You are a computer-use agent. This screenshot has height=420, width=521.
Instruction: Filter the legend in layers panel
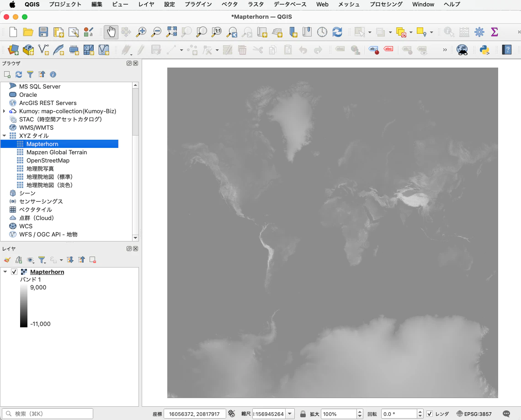[42, 260]
